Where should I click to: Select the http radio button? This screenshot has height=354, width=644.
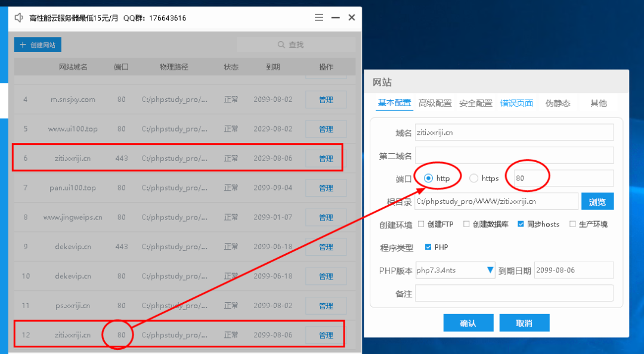coord(428,178)
